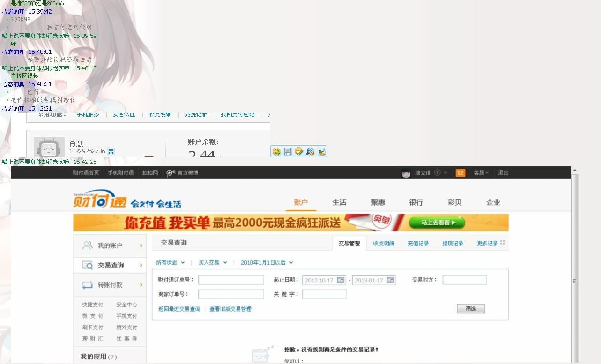
Task: Expand the 2010年1月1日以后 date range dropdown
Action: click(x=267, y=263)
